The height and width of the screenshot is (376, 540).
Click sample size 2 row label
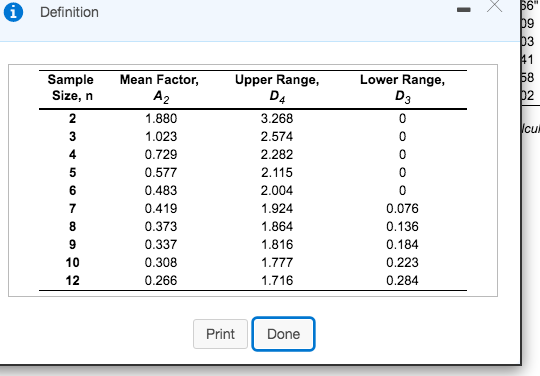point(72,118)
